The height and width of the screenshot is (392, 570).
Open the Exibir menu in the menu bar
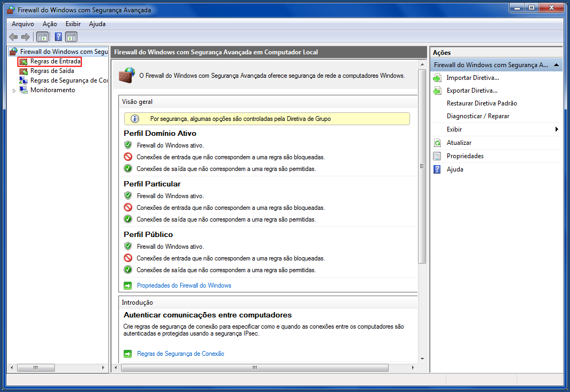73,24
